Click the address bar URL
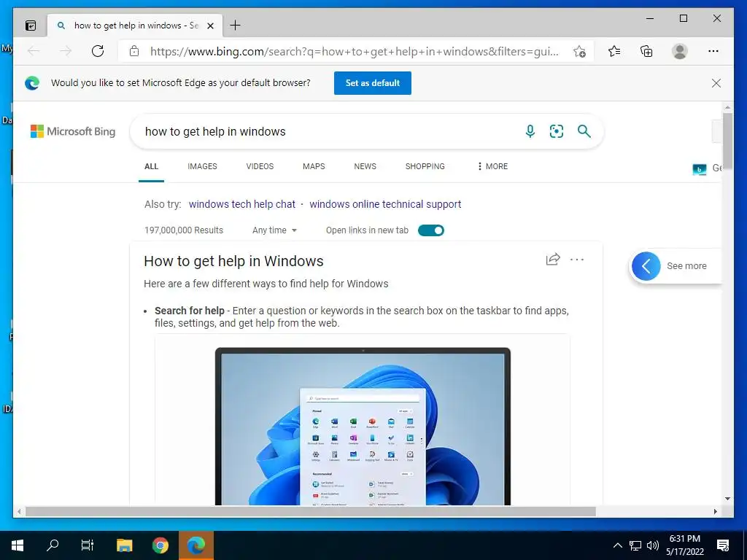Screen dimensions: 747x560 354,52
